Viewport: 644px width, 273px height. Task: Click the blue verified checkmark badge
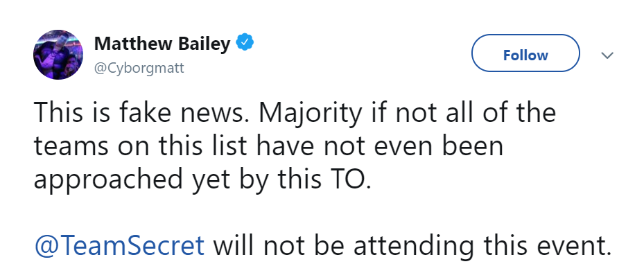245,43
